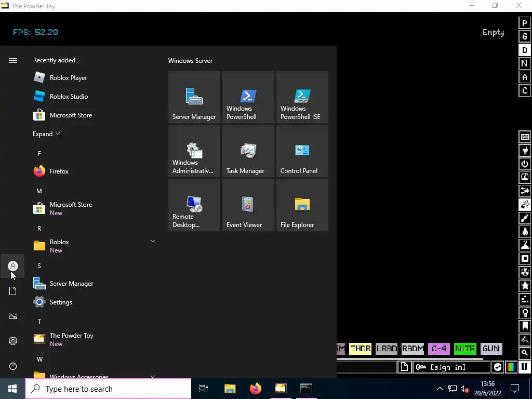Open the Powered Materials category icon
The width and height of the screenshot is (532, 399).
(525, 164)
